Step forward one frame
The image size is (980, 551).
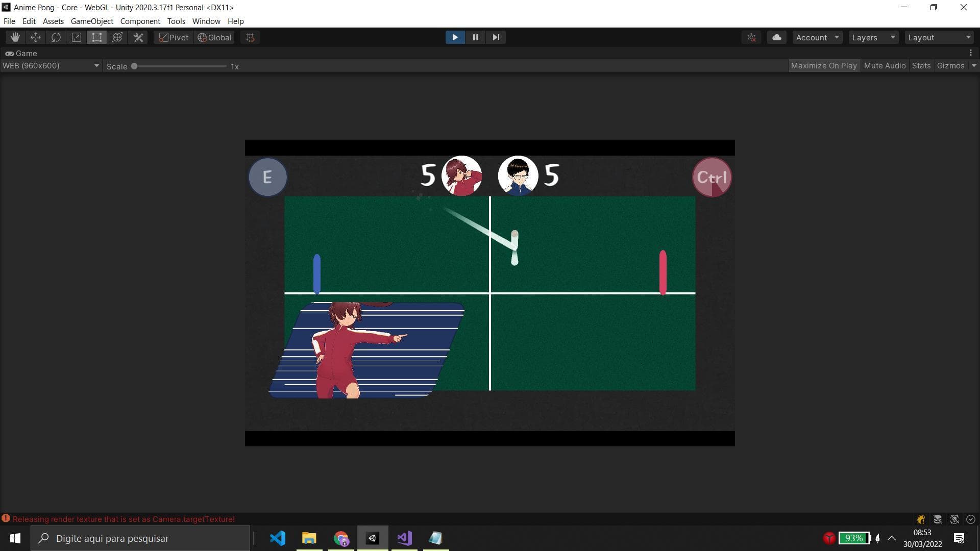(x=496, y=37)
